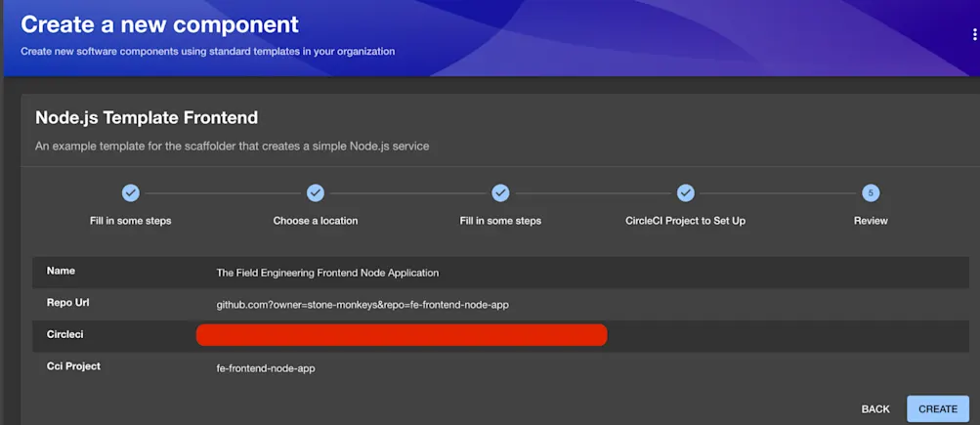Click the Name row label
The width and height of the screenshot is (980, 425).
61,272
